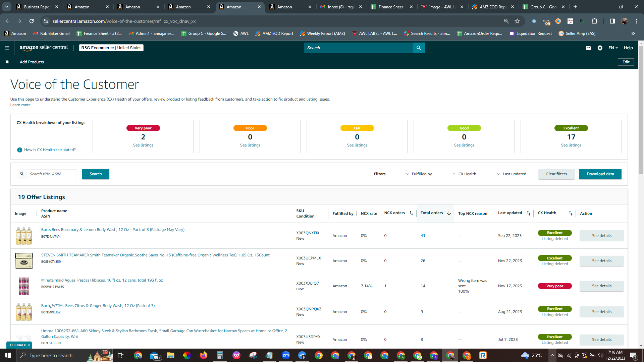Viewport: 644px width, 362px height.
Task: Click See details for Minute Maid Aguas Frescas
Action: click(602, 286)
